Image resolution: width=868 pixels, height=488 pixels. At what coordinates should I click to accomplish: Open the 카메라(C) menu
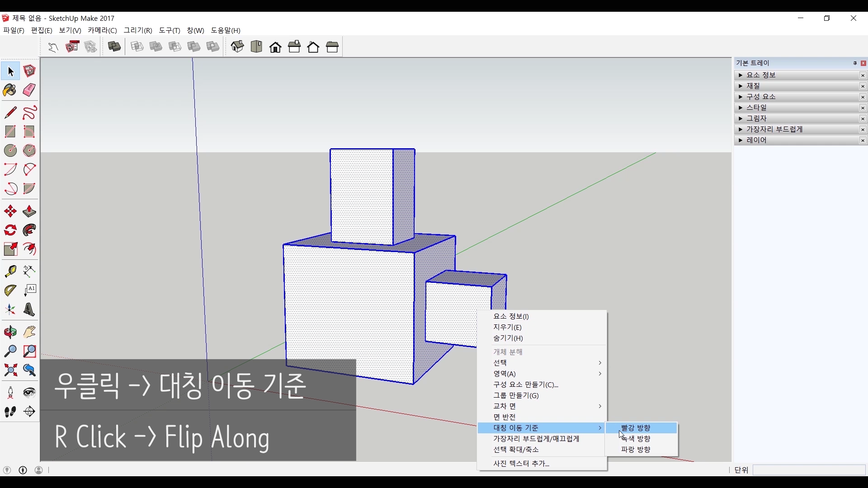102,30
